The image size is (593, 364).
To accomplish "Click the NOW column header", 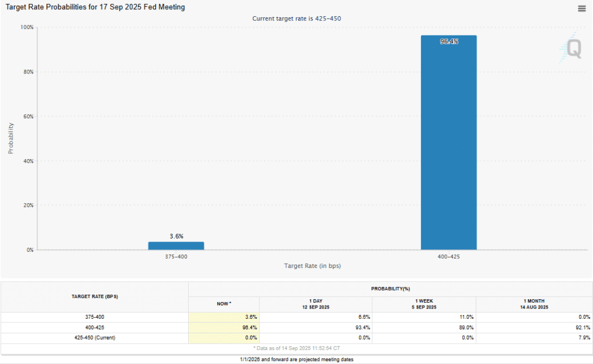I will [223, 303].
